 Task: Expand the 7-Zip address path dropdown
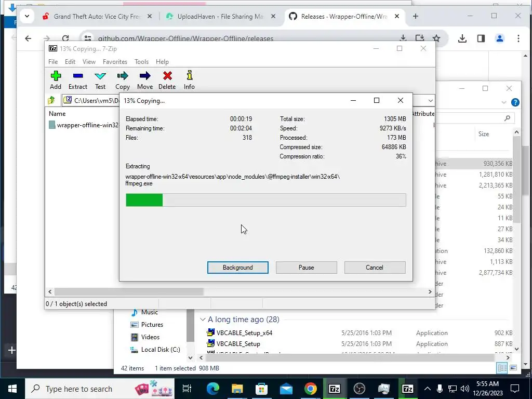pos(430,100)
